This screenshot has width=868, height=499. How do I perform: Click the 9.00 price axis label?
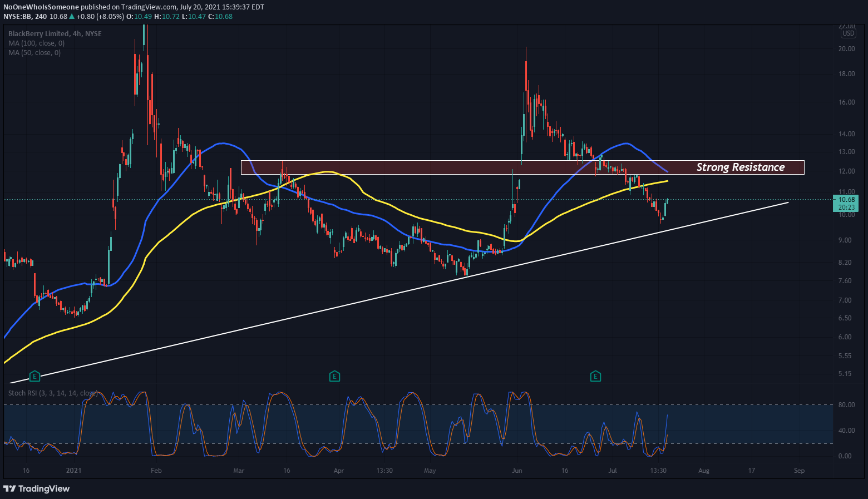[x=845, y=240]
